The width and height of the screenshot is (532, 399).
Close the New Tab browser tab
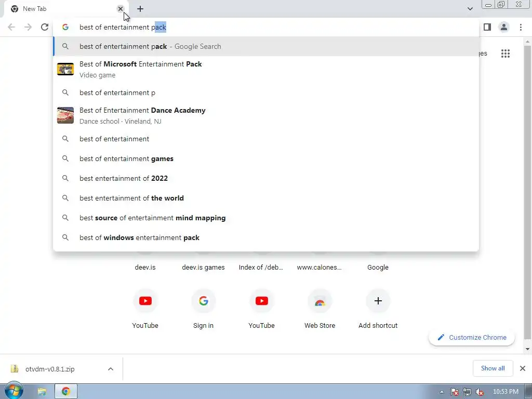[120, 9]
